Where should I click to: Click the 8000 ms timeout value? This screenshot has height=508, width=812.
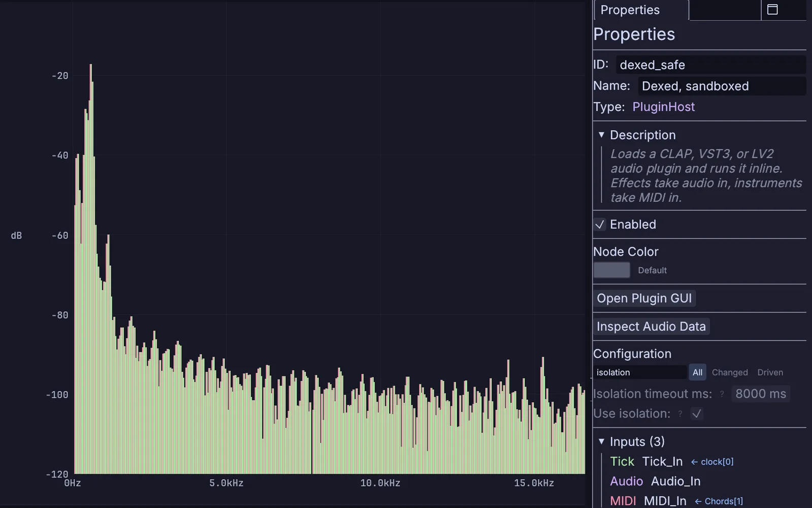pos(760,394)
